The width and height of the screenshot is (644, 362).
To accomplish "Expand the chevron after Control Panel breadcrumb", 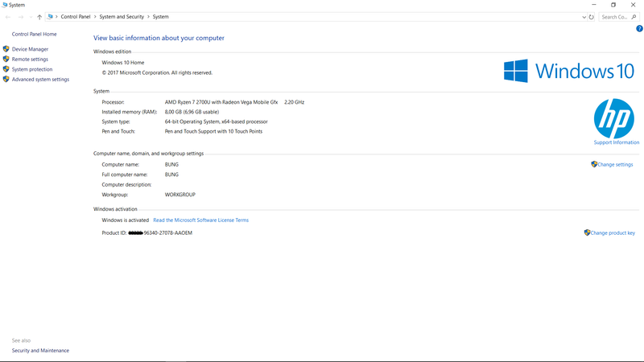I will 95,17.
